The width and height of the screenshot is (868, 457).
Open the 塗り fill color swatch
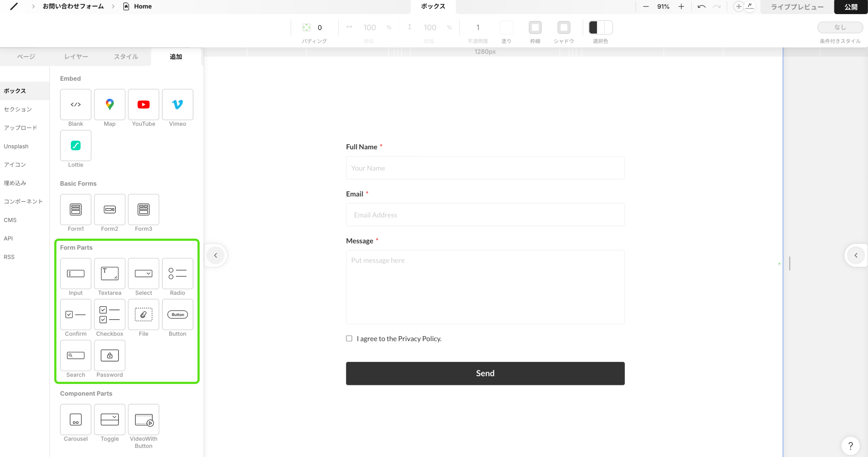pyautogui.click(x=506, y=27)
